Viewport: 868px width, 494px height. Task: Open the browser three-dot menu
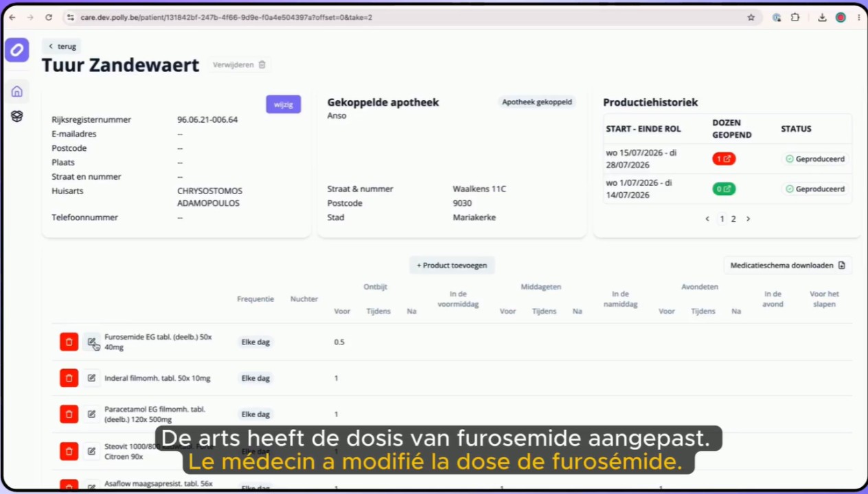pyautogui.click(x=858, y=17)
